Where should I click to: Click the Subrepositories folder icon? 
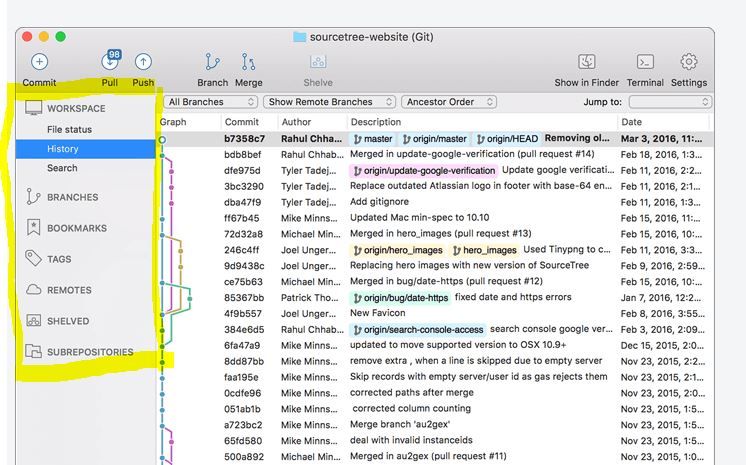(x=33, y=351)
